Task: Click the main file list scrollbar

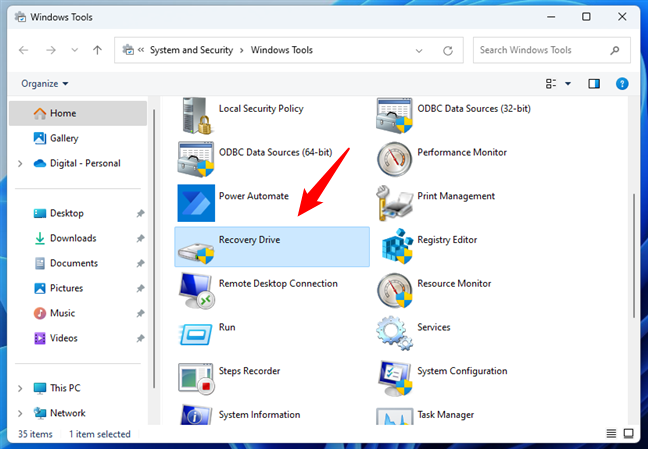Action: click(634, 256)
